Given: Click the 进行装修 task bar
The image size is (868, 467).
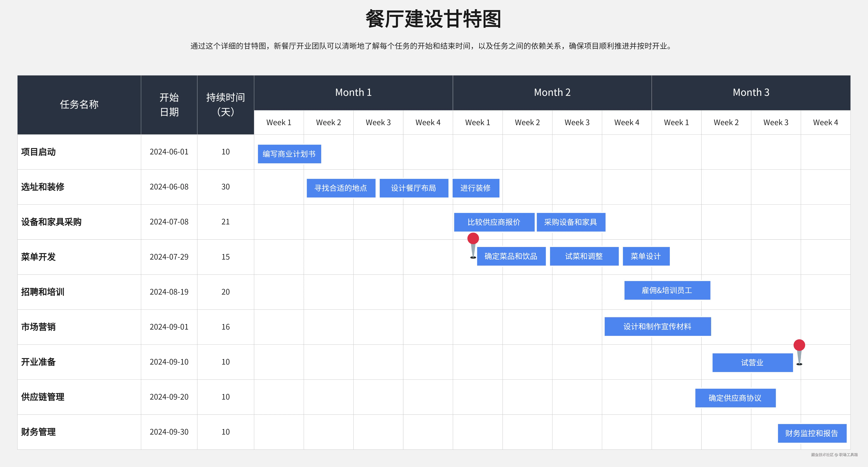Looking at the screenshot, I should tap(476, 188).
